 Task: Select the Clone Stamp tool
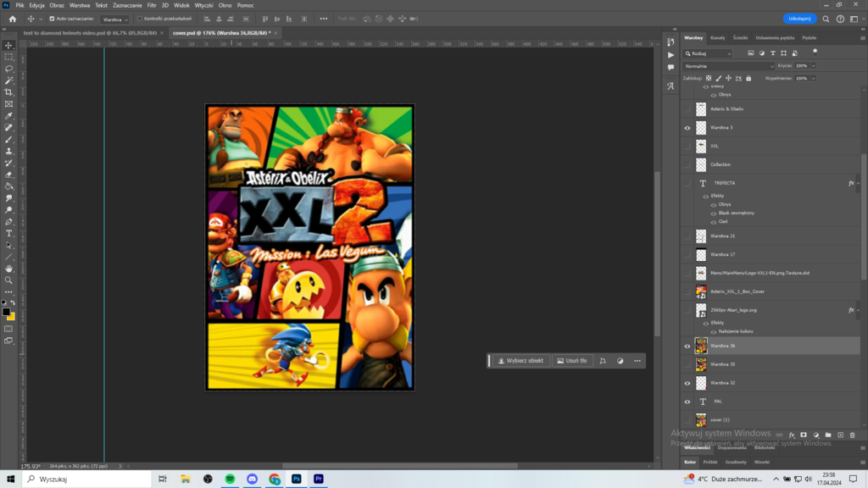8,151
